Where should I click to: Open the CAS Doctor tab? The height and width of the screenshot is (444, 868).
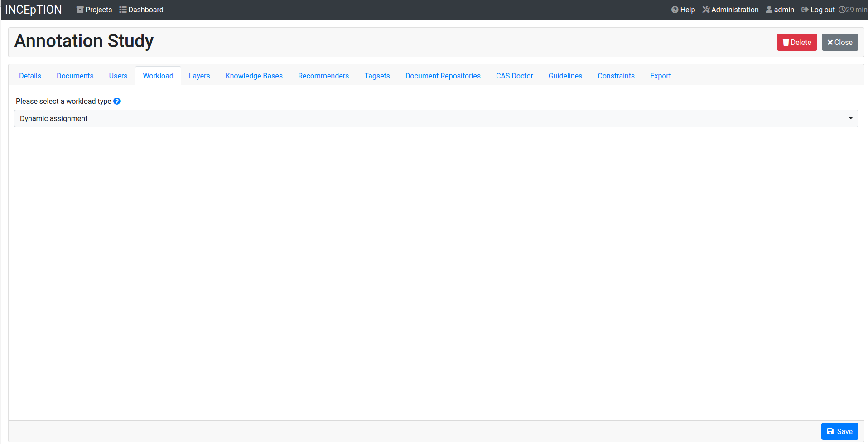point(514,76)
